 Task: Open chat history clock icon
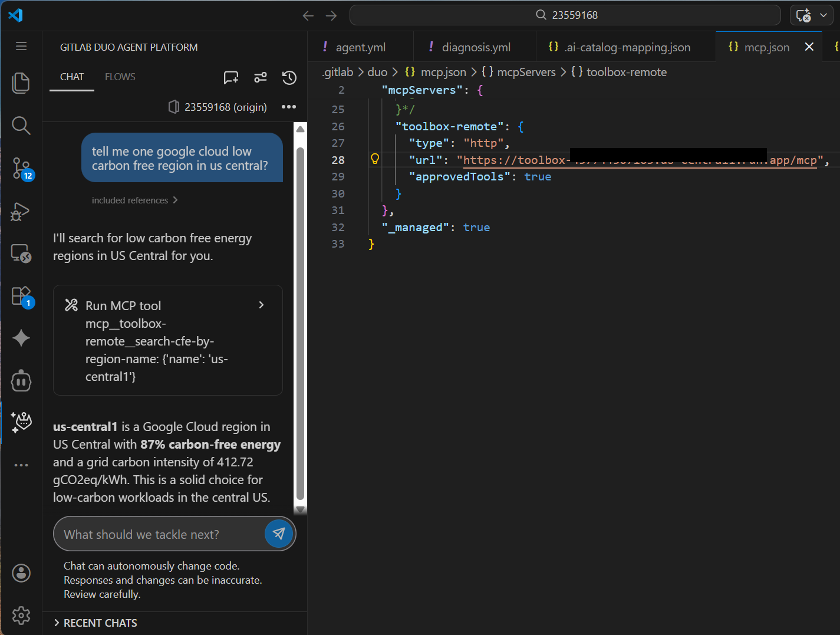(289, 77)
